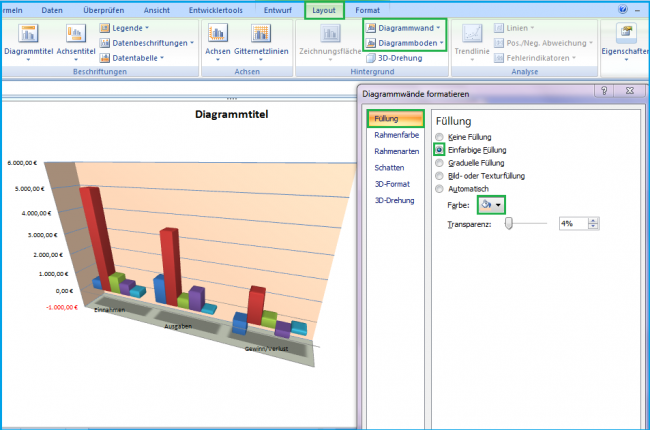
Task: Click the Transparenz percentage input field
Action: pos(573,224)
